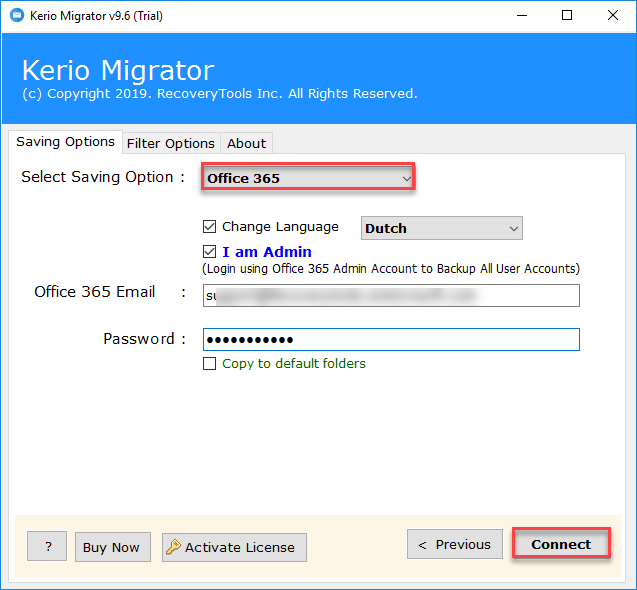Close the Kerio Migrator window
Viewport: 637px width, 590px height.
(613, 15)
